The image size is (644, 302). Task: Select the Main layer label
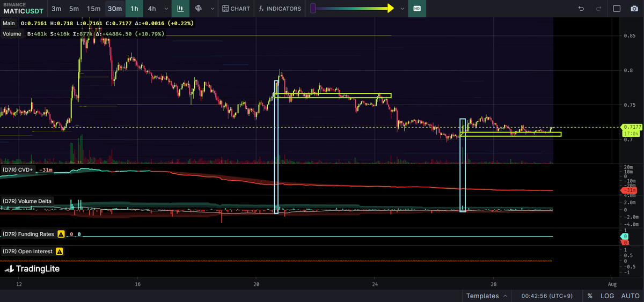(x=9, y=24)
